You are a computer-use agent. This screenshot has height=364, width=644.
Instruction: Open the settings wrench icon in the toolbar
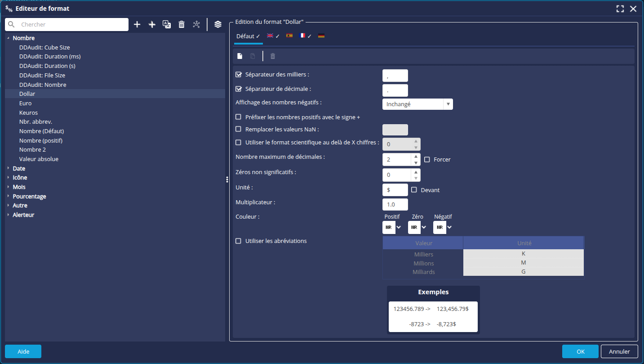pos(196,24)
